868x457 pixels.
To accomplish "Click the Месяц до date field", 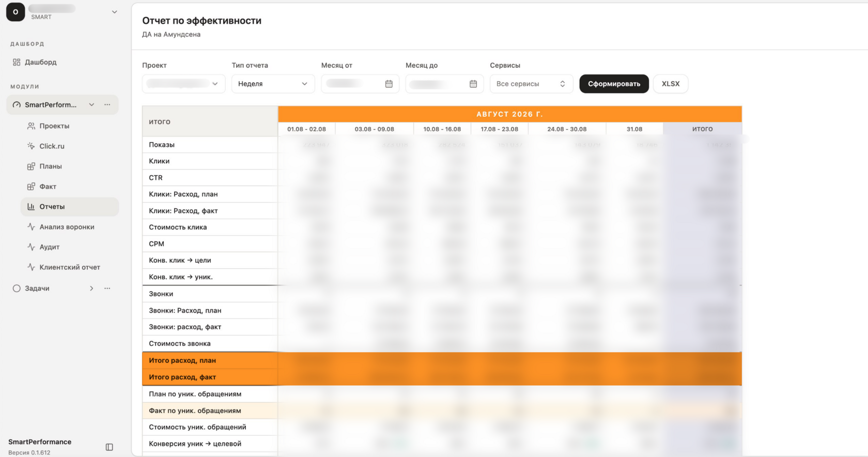I will [444, 84].
